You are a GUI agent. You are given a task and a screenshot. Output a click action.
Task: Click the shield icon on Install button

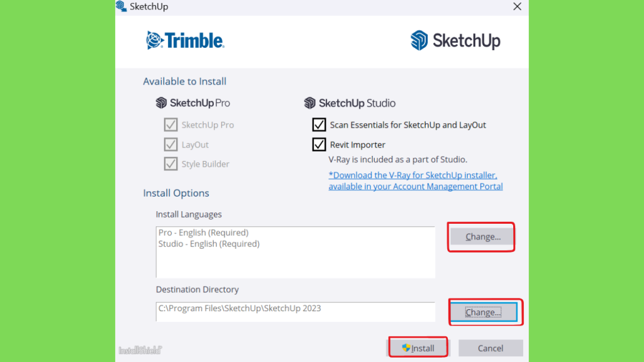pyautogui.click(x=406, y=348)
